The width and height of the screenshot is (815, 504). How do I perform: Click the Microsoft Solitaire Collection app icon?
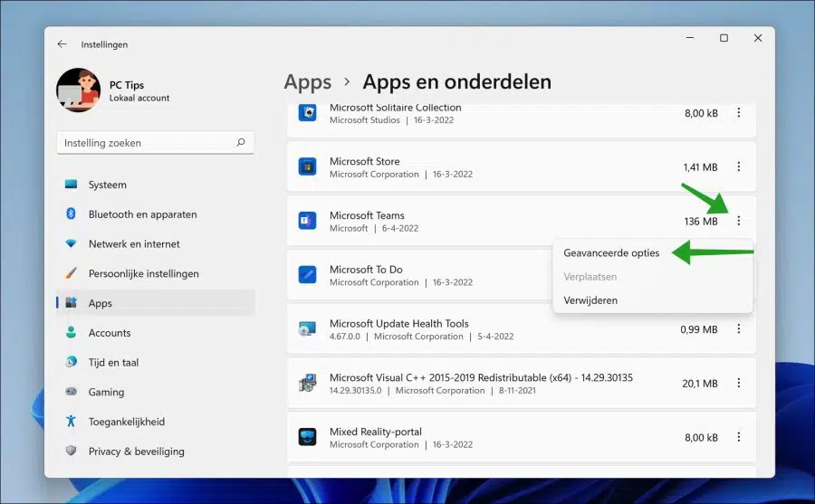click(x=307, y=112)
